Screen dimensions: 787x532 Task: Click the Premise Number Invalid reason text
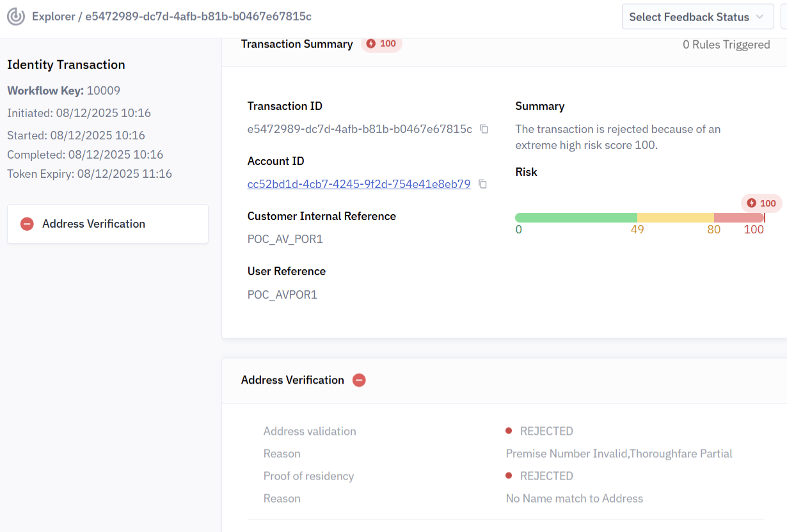[619, 453]
